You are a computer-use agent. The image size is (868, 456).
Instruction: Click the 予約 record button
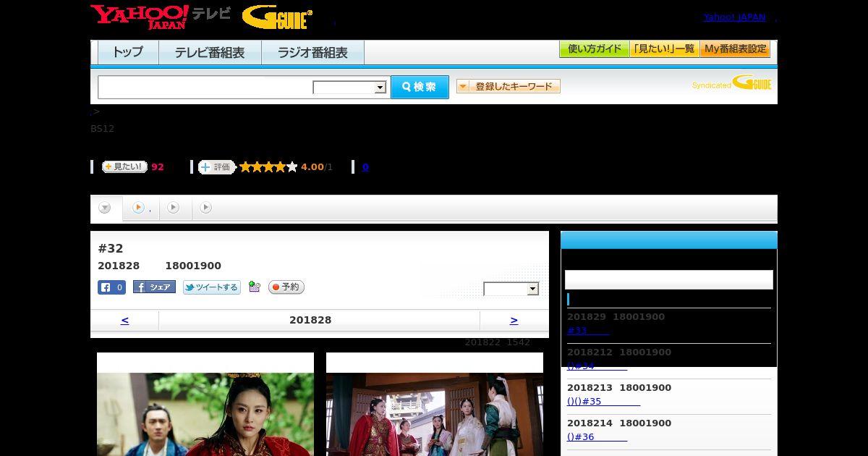[286, 287]
